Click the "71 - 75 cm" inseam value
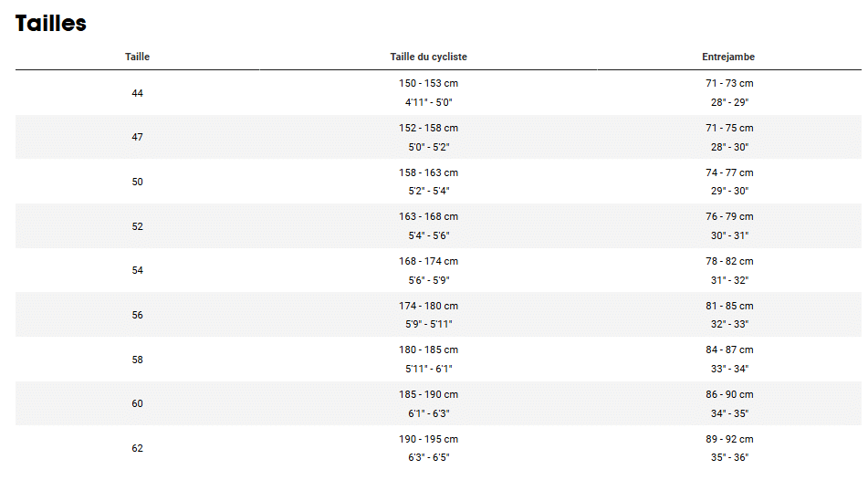 pyautogui.click(x=729, y=128)
